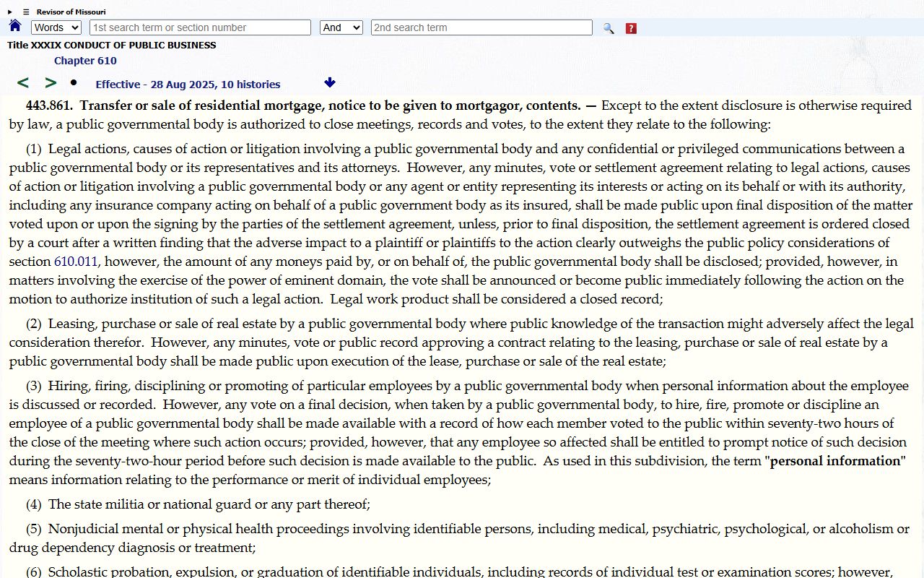Click the black dot beside the navigation arrows

[74, 82]
